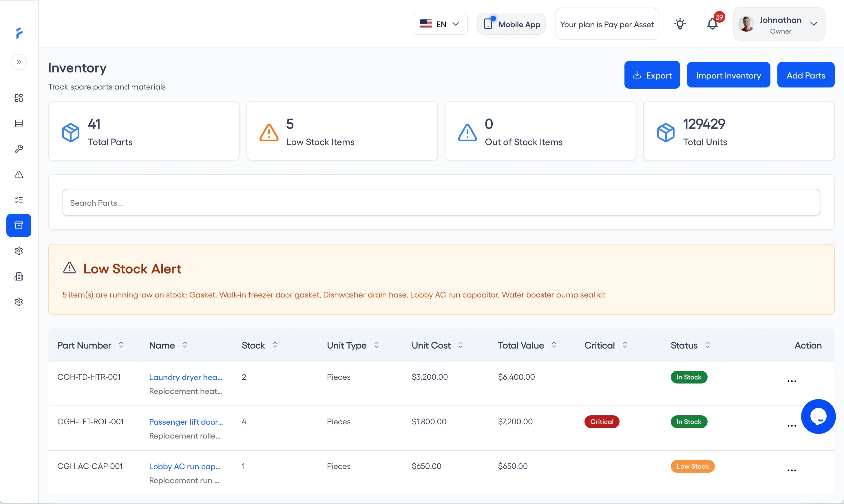844x504 pixels.
Task: Open the chat support bubble
Action: 819,416
